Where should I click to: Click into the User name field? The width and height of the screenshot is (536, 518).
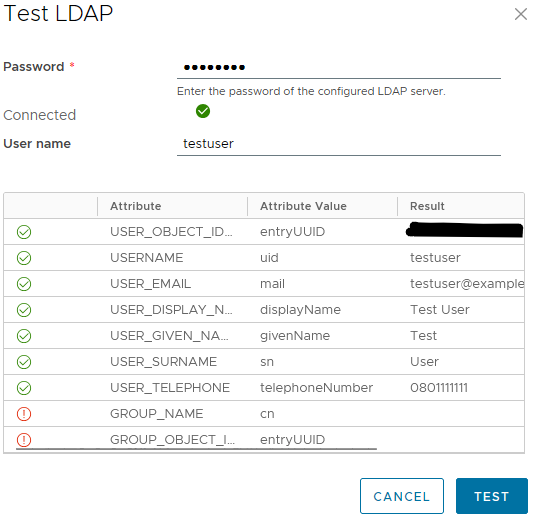pos(339,144)
